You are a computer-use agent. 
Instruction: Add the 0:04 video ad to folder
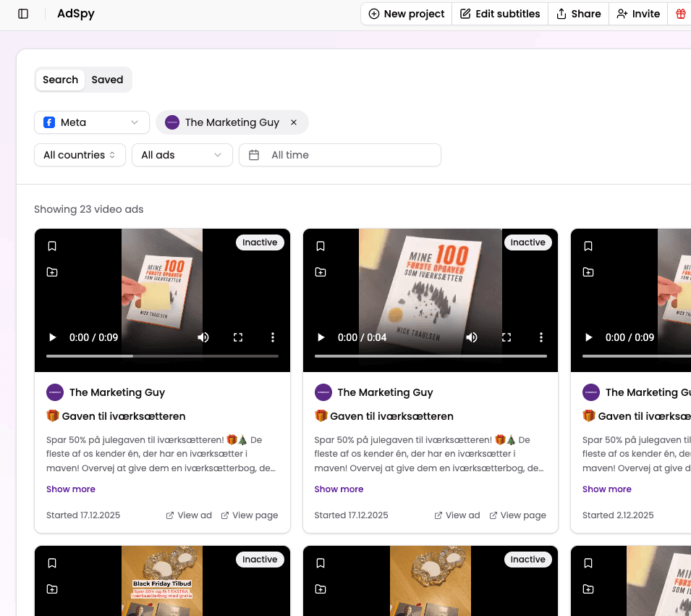pos(321,272)
